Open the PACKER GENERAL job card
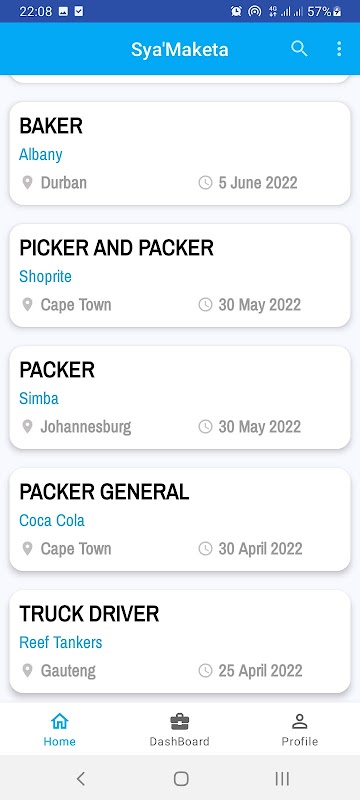The height and width of the screenshot is (800, 360). [180, 519]
